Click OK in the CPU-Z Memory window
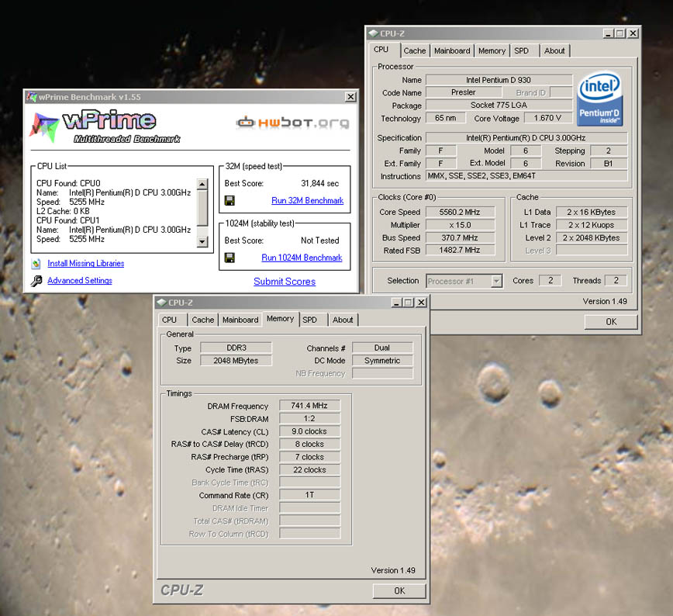The width and height of the screenshot is (673, 616). click(399, 590)
